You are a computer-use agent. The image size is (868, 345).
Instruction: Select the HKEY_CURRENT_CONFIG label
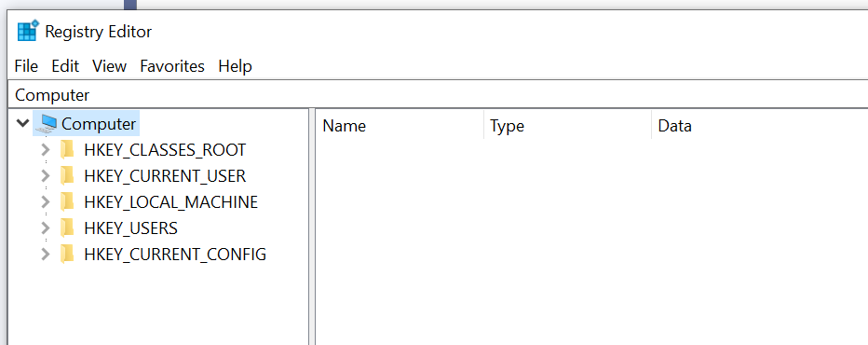(x=175, y=254)
